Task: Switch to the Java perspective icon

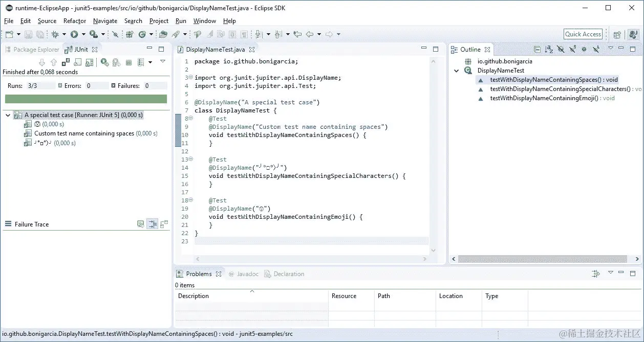Action: [634, 34]
